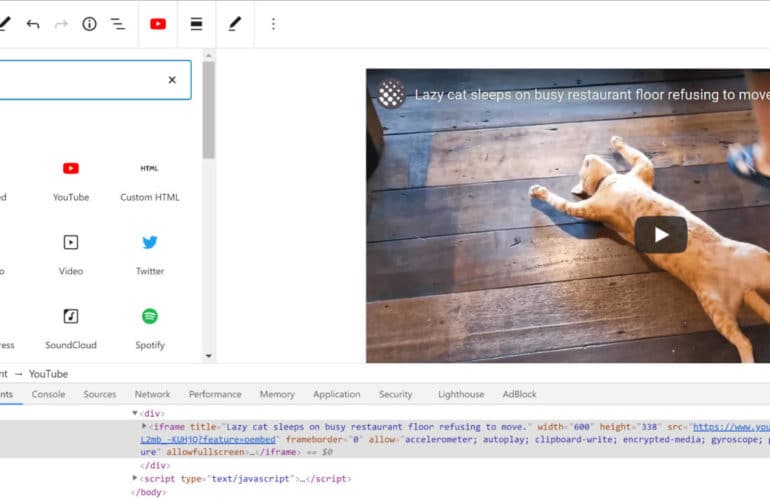Edit the embed URL pencil icon
Viewport: 770px width, 500px height.
click(235, 24)
